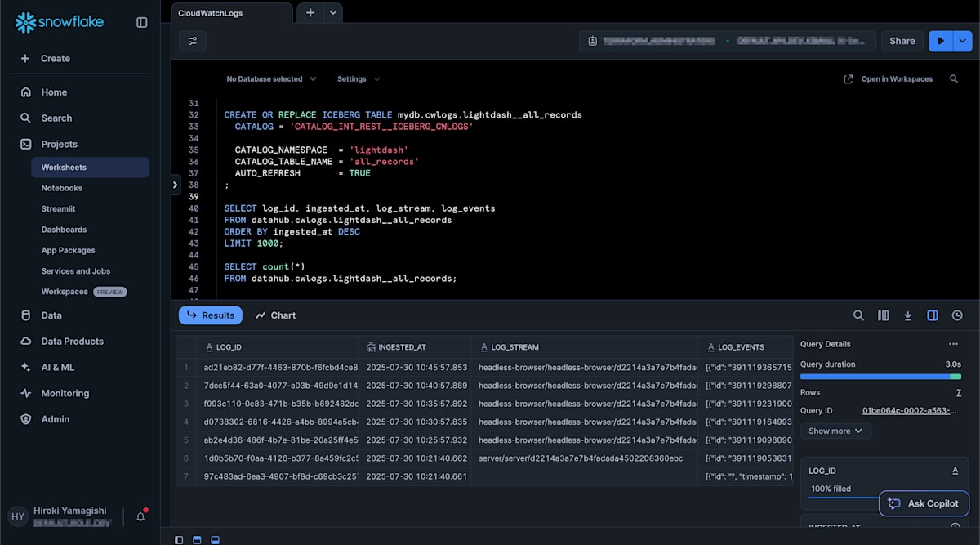This screenshot has width=980, height=545.
Task: Expand Show more in Query Details
Action: pos(836,431)
